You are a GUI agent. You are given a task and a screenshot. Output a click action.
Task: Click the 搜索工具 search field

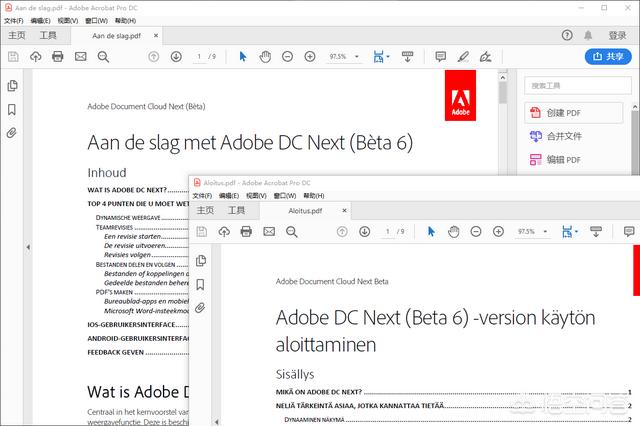click(x=578, y=86)
